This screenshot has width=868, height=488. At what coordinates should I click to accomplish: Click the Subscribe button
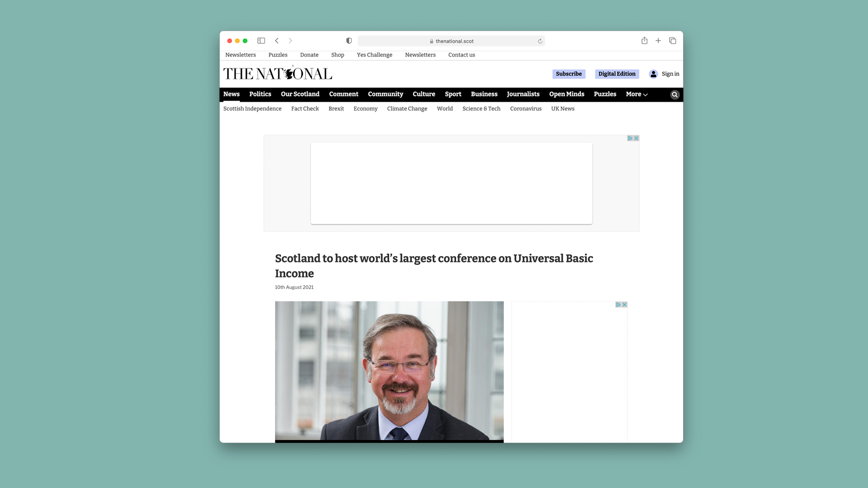point(568,74)
